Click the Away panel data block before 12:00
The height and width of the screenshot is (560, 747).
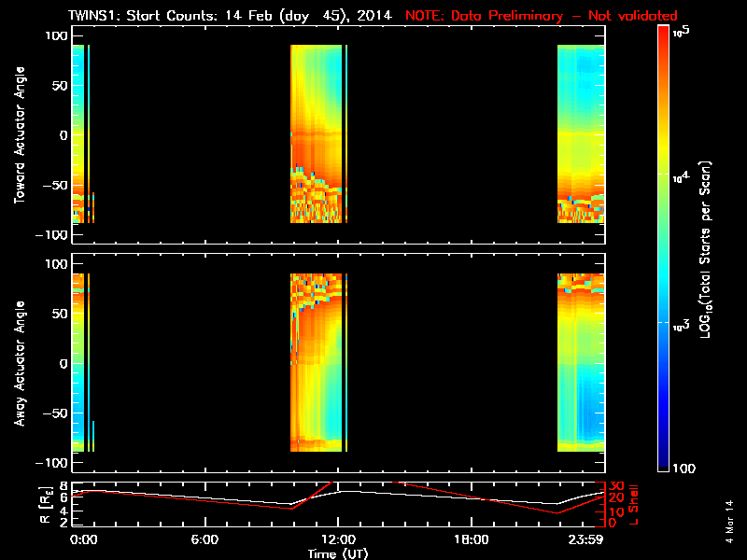pyautogui.click(x=317, y=362)
